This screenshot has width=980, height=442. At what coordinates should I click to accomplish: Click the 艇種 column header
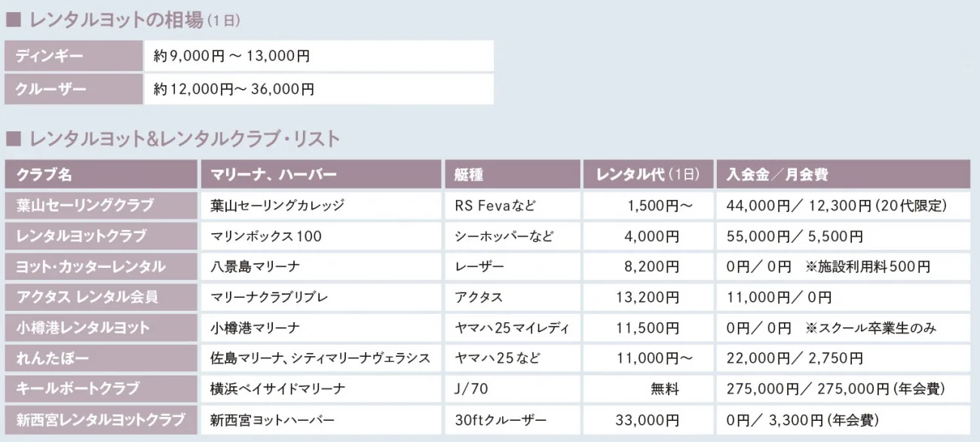[x=511, y=174]
